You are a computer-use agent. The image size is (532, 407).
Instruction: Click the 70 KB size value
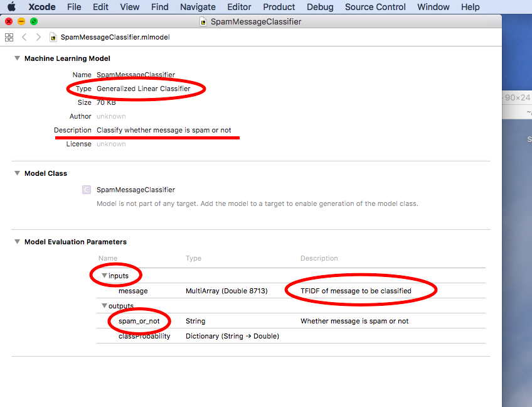[x=106, y=102]
